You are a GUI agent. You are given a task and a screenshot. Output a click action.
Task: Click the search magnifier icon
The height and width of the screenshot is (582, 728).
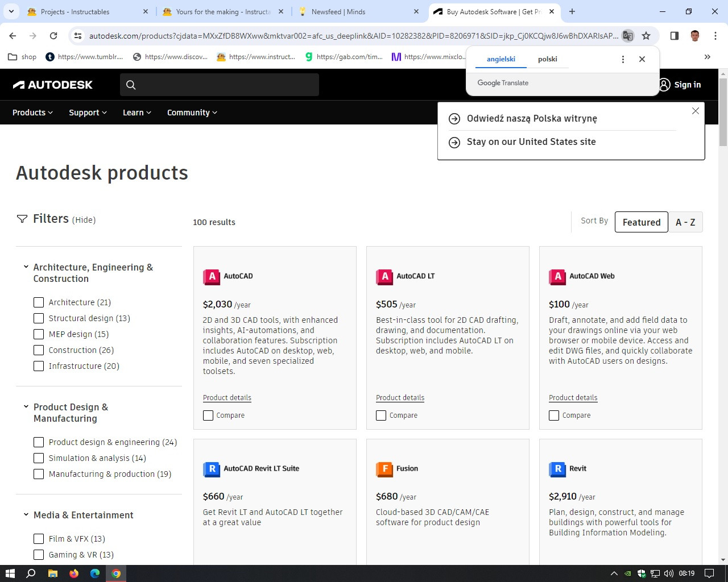pyautogui.click(x=131, y=85)
